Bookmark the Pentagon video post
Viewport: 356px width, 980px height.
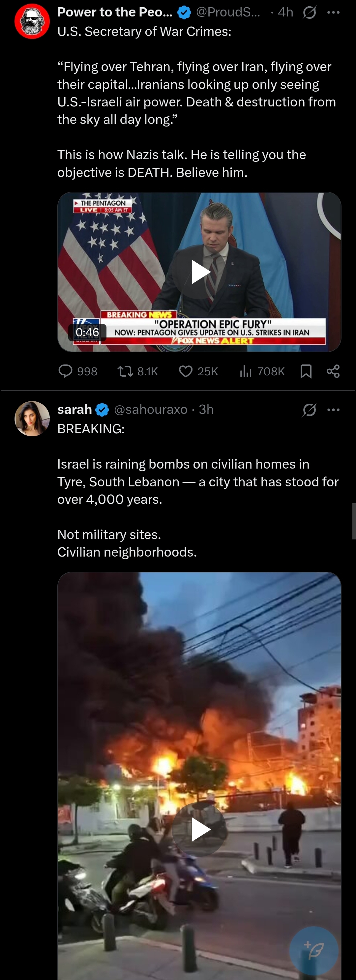click(x=306, y=371)
